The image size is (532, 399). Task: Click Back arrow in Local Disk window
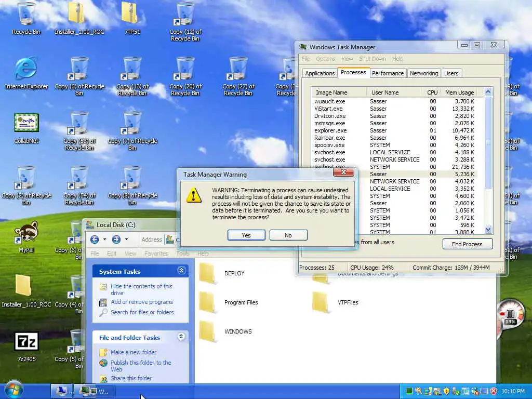[x=95, y=240]
